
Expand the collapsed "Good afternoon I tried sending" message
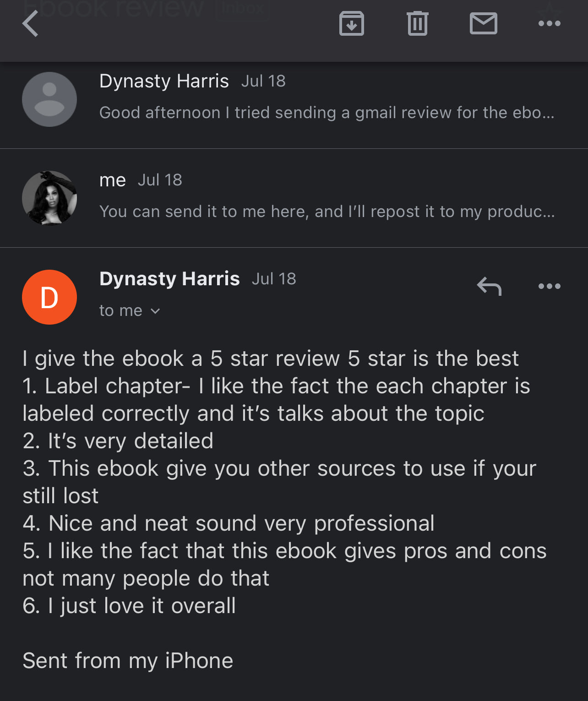[327, 113]
